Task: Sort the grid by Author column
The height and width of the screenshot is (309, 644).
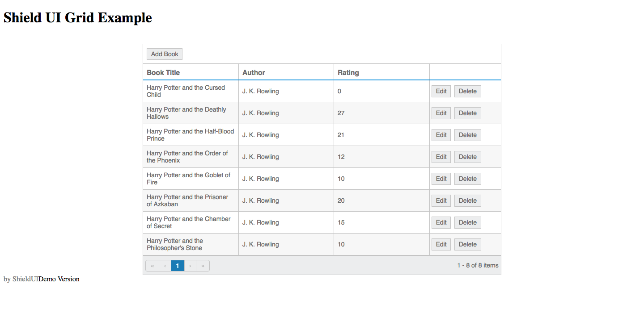Action: click(253, 72)
